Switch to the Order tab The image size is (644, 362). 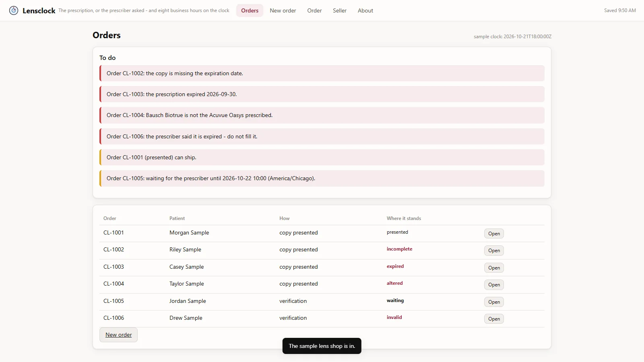click(x=314, y=10)
